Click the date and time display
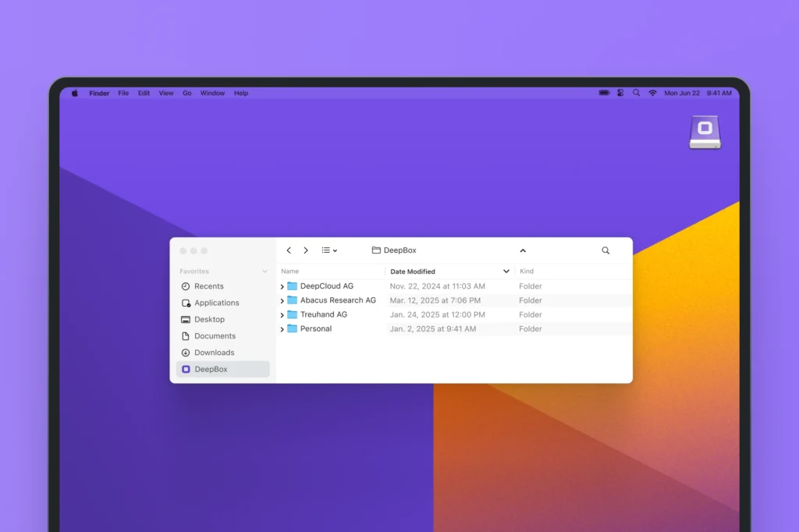The height and width of the screenshot is (532, 799). pyautogui.click(x=698, y=94)
